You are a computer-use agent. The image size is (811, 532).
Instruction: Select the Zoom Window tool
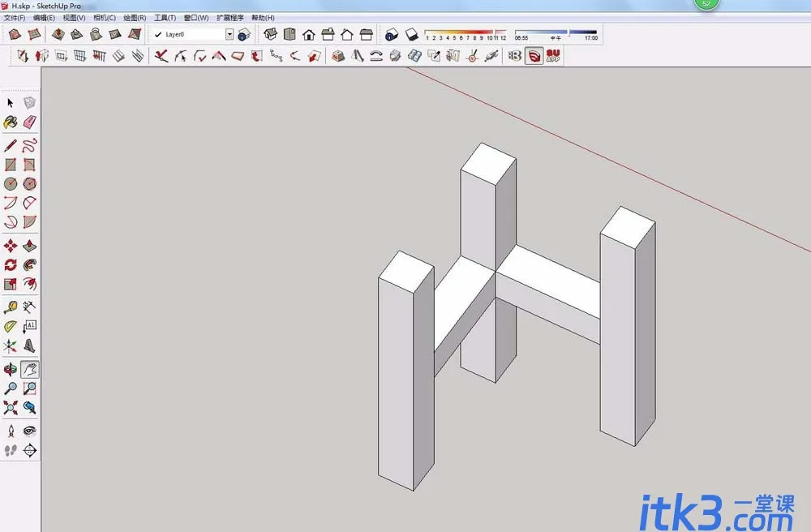coord(29,388)
